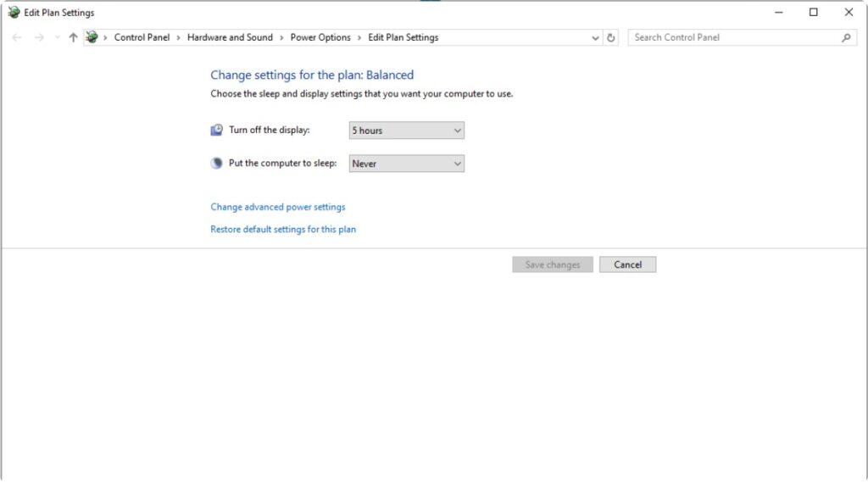The height and width of the screenshot is (484, 868).
Task: Minimize the Edit Plan Settings window
Action: (x=779, y=12)
